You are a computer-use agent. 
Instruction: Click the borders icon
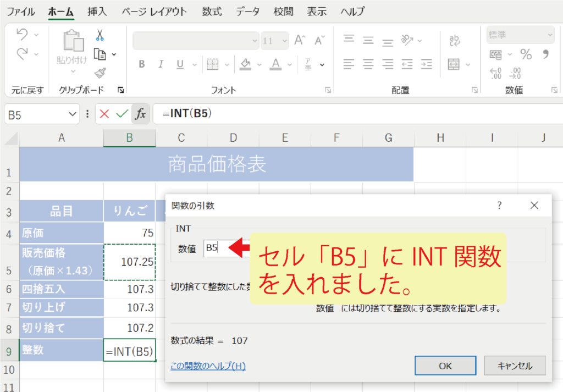coord(212,64)
